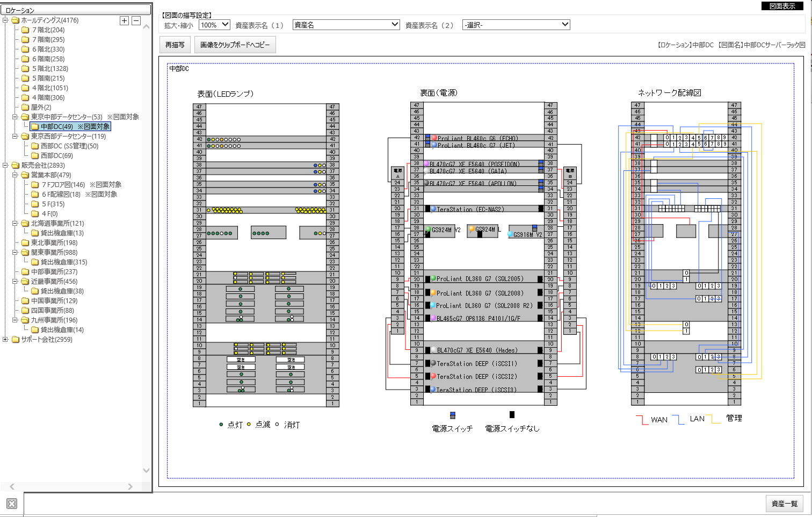Click folder icon of サポート会社(2959)

point(16,340)
